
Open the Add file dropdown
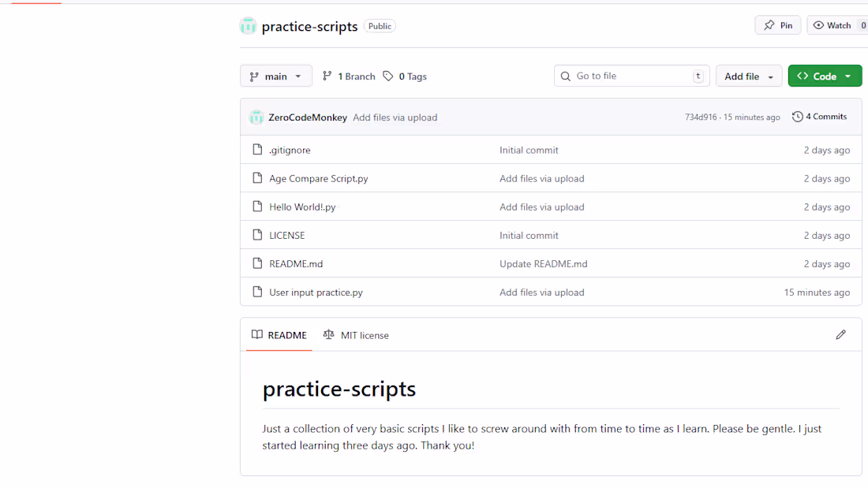748,76
